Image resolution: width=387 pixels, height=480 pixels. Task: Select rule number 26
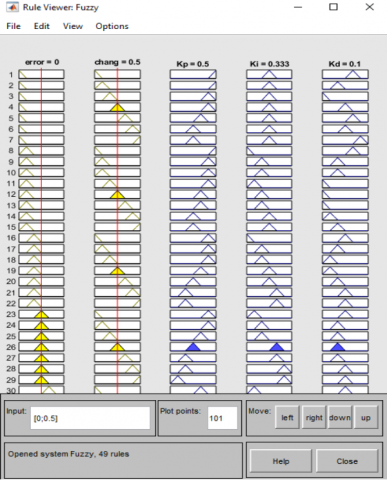[11, 347]
